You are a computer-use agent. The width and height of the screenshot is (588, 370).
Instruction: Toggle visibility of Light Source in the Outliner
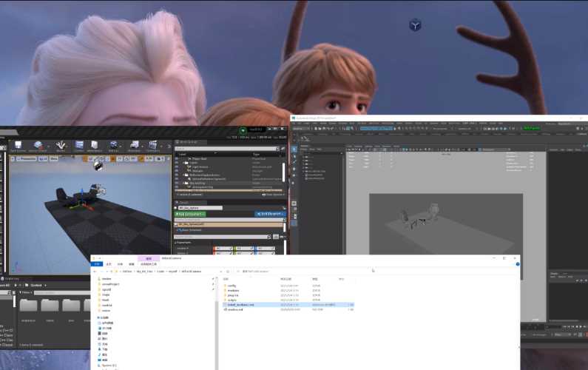[x=177, y=166]
